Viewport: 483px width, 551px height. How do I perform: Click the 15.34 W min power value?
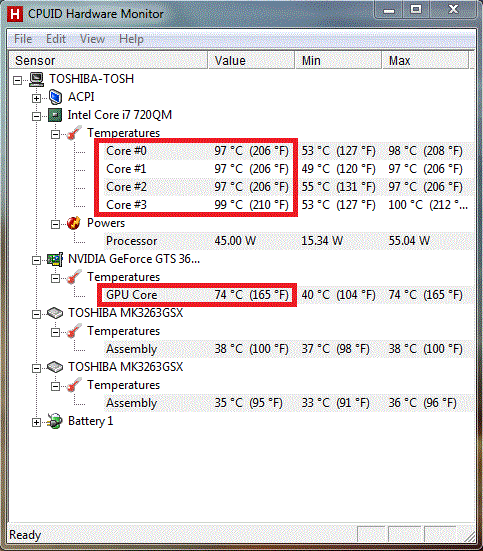(x=322, y=241)
